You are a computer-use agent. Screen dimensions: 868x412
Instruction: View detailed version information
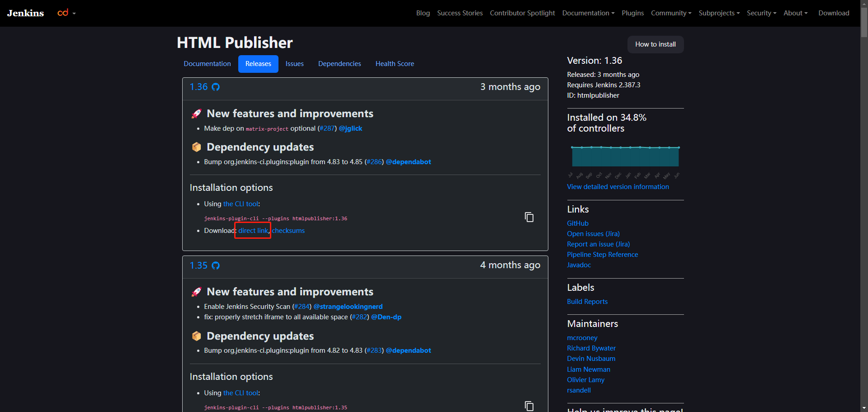click(x=618, y=187)
